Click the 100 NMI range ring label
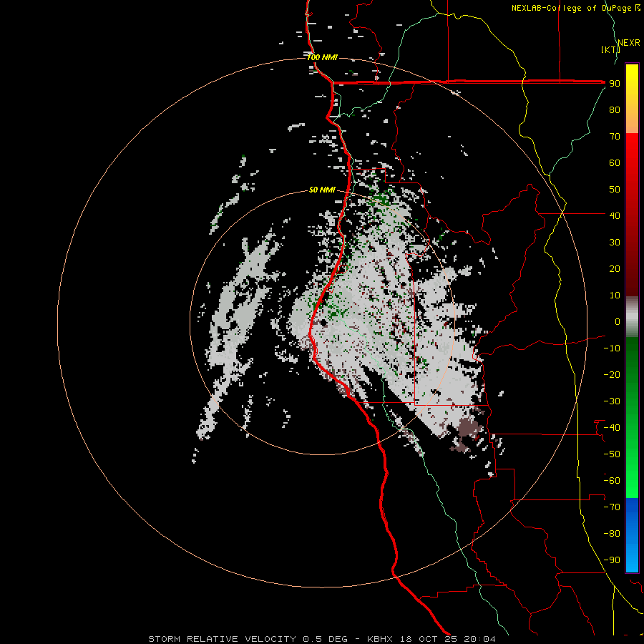The height and width of the screenshot is (644, 644). pos(322,57)
